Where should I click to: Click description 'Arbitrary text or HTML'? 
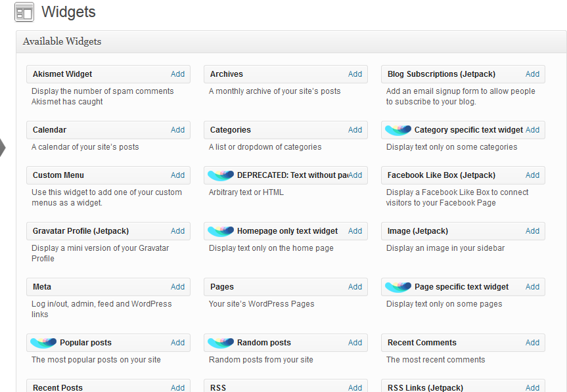246,192
